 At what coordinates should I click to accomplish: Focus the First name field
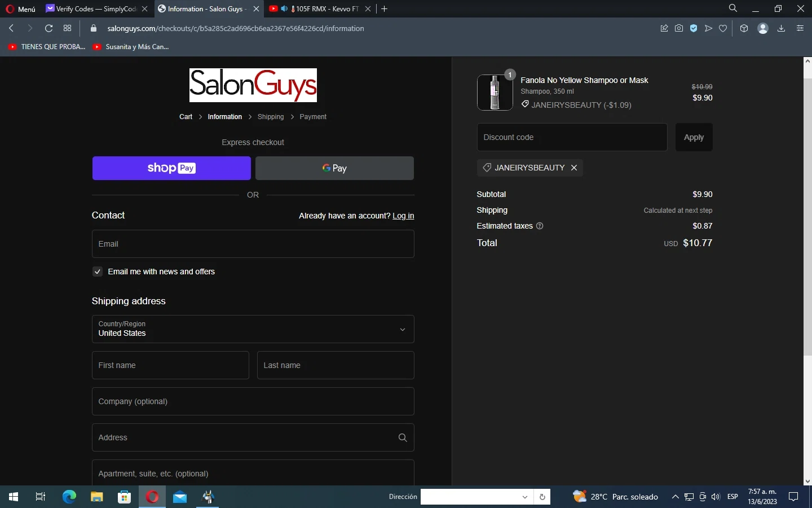[170, 365]
